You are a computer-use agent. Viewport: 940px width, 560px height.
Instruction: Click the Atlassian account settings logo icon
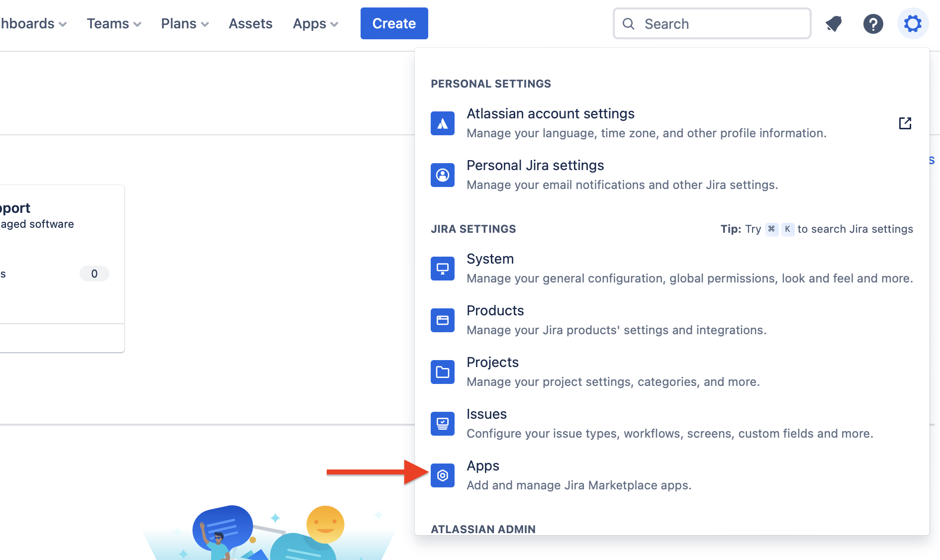(x=442, y=123)
